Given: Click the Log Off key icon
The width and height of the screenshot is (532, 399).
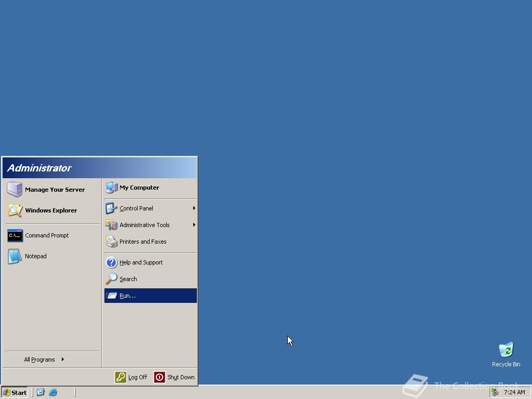Looking at the screenshot, I should [x=121, y=377].
